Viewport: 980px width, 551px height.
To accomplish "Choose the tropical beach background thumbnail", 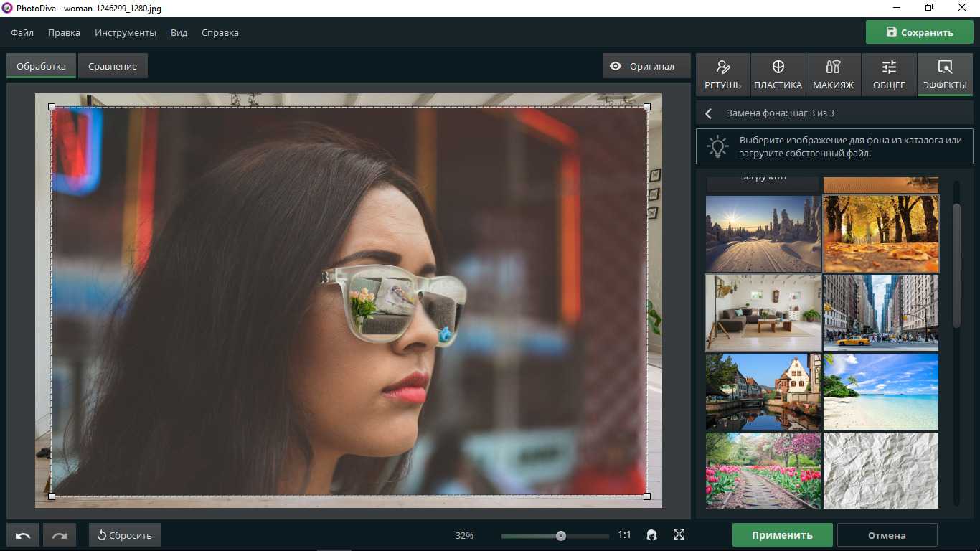I will pyautogui.click(x=880, y=391).
